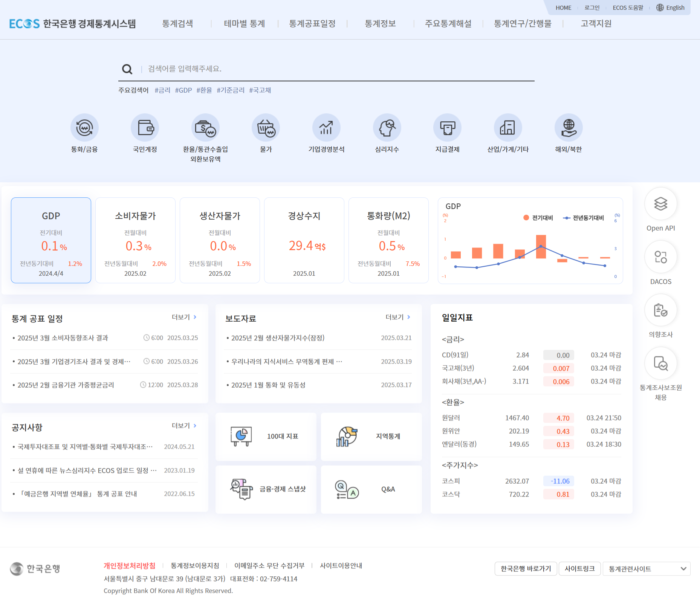700x614 pixels.
Task: Select the 국민계정 wallet icon
Action: pos(145,128)
